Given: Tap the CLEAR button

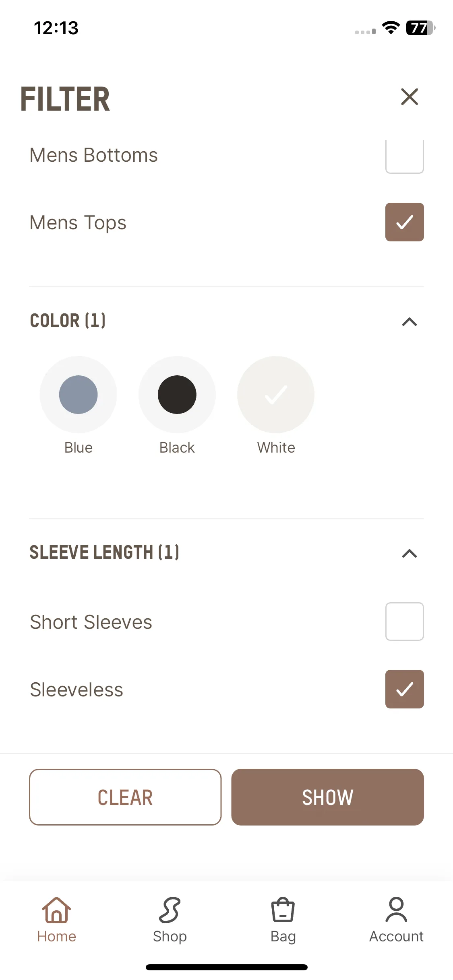Looking at the screenshot, I should (x=125, y=797).
